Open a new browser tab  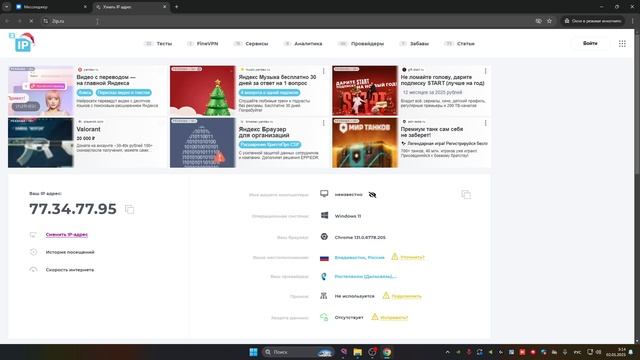coord(176,7)
